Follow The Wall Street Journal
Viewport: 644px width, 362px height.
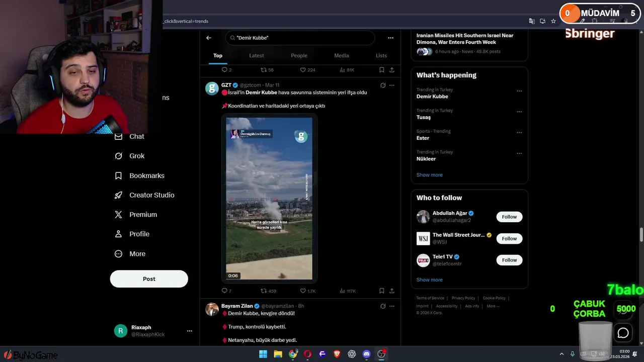tap(509, 238)
